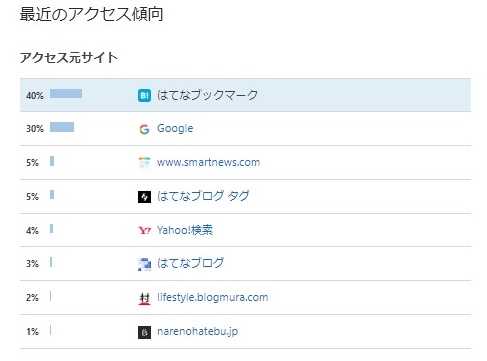Click the はてなブログ blue icon
487x361 pixels.
tap(144, 264)
